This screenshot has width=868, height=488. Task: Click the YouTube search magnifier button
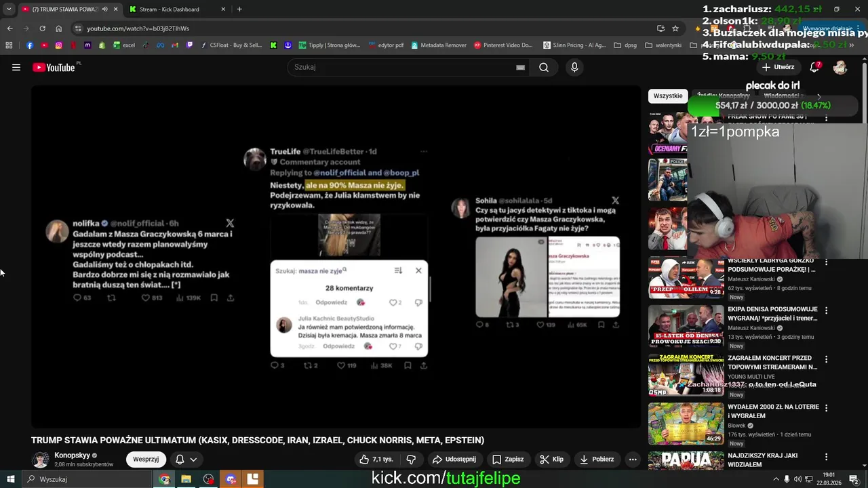pyautogui.click(x=544, y=67)
